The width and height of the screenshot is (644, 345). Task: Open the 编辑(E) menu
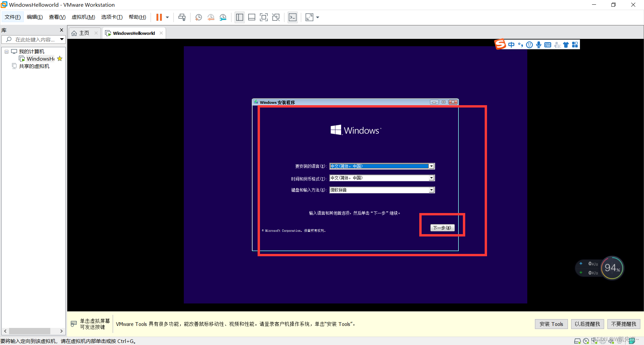(35, 17)
